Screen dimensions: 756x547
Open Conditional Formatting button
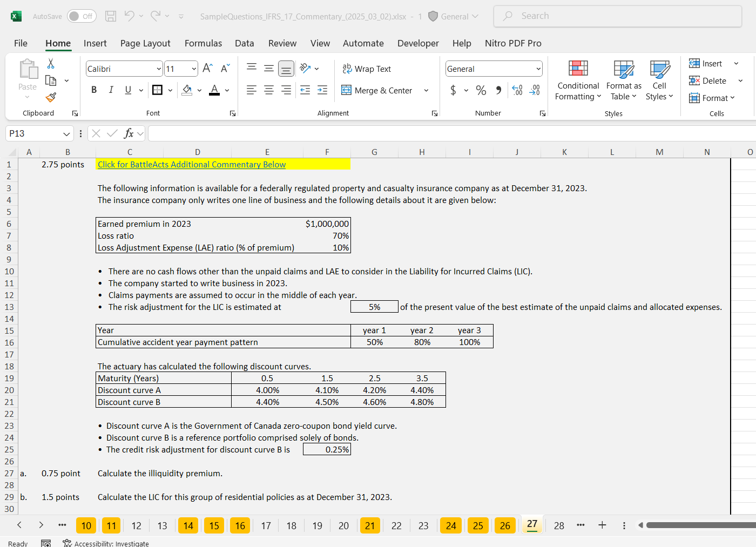tap(578, 81)
